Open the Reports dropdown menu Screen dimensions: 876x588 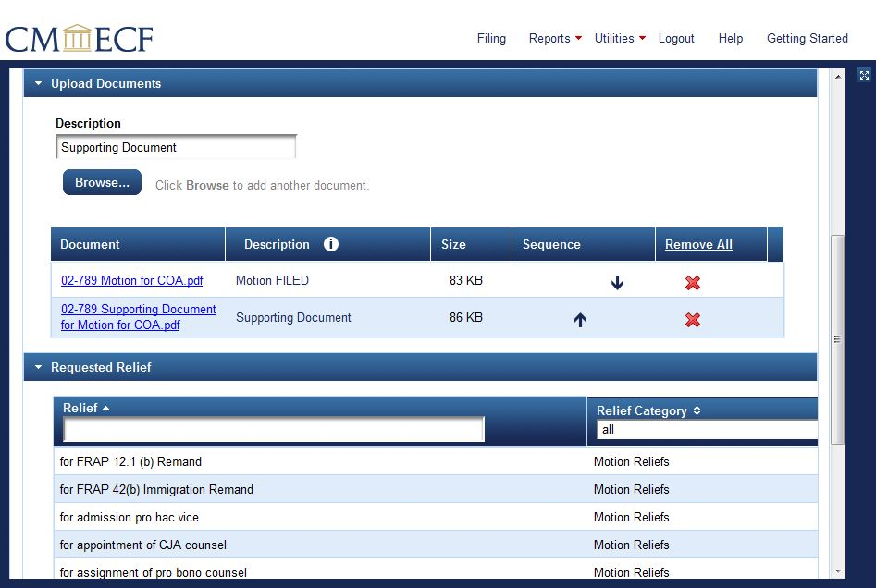pos(555,38)
